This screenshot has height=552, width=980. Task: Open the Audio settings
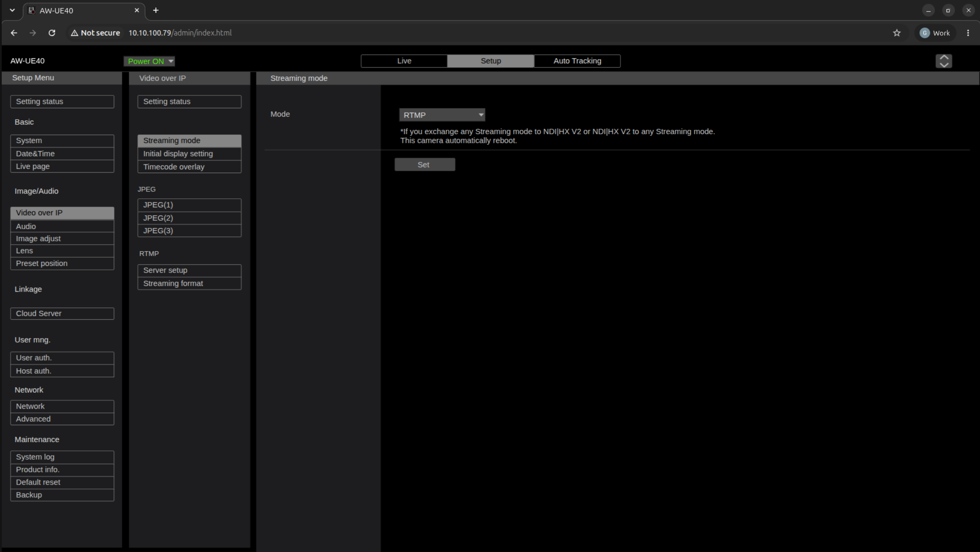pos(62,226)
